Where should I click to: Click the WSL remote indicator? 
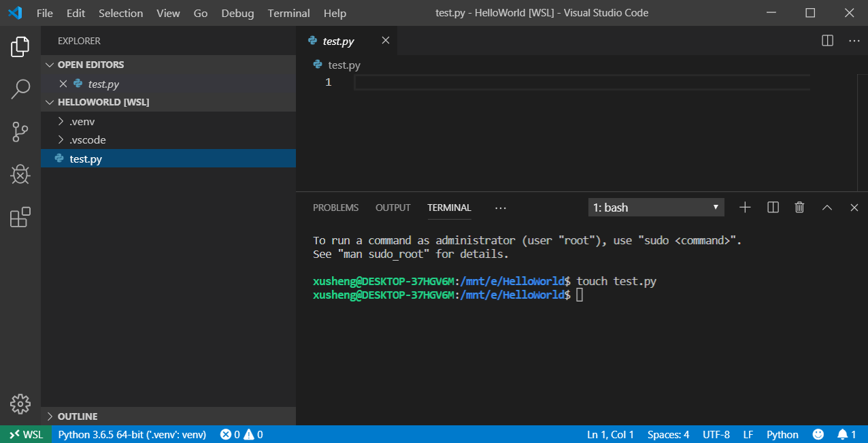pyautogui.click(x=25, y=435)
